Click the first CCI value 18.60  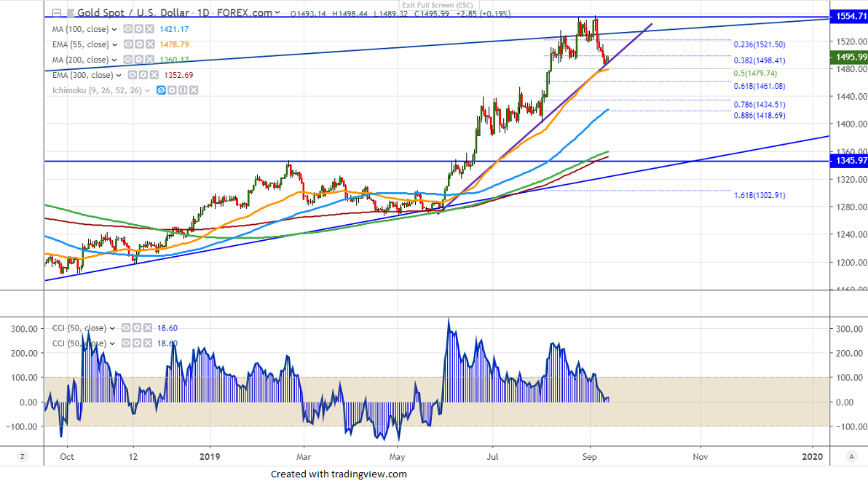click(x=167, y=328)
